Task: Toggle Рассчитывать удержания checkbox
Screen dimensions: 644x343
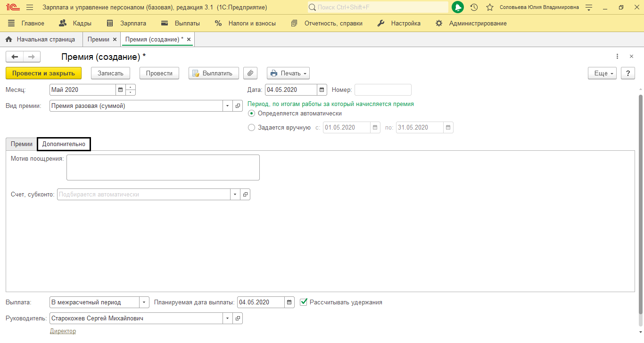Action: click(304, 302)
